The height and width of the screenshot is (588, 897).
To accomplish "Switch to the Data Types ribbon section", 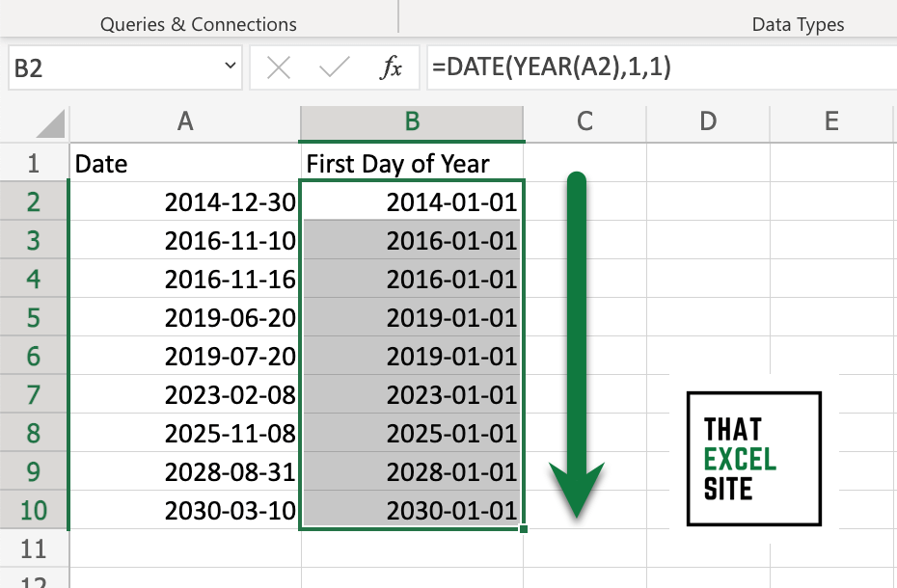I will (x=798, y=23).
